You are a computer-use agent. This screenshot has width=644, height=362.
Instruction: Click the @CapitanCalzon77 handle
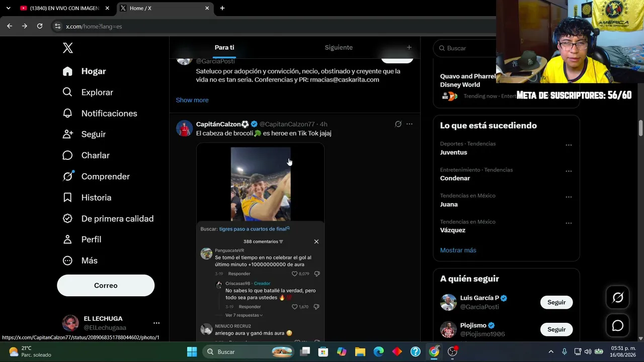[287, 124]
